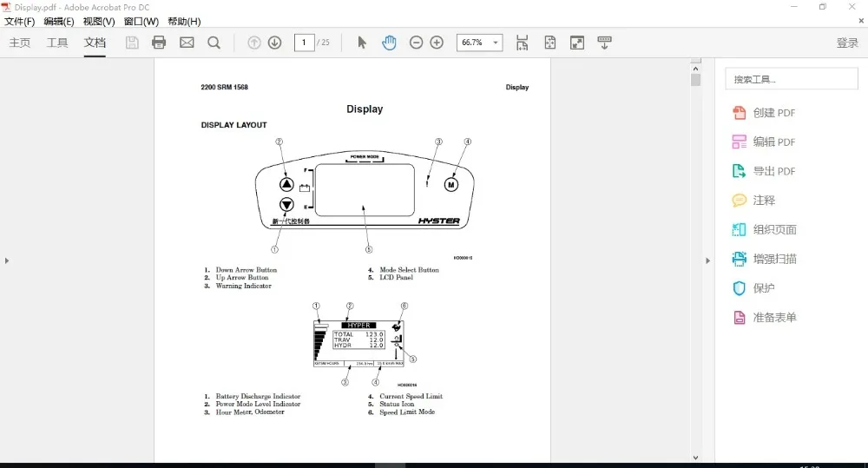Click the "Speed Limit Mode" legend text
This screenshot has height=468, width=868.
pyautogui.click(x=407, y=412)
